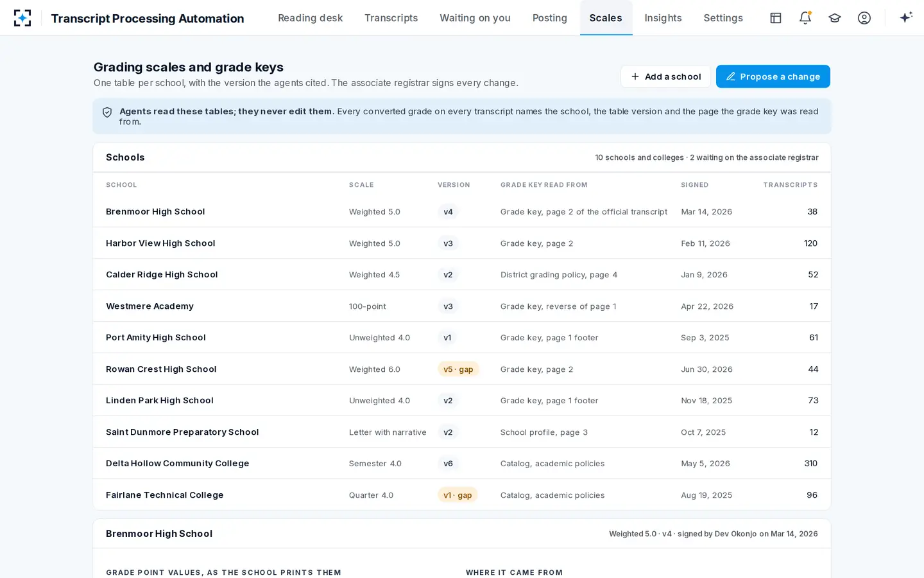Open Settings in the top navigation
The width and height of the screenshot is (924, 578).
click(x=723, y=18)
